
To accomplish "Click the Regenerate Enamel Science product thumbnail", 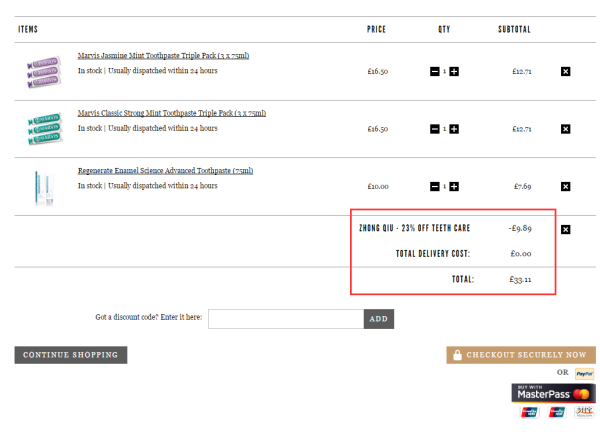I will 44,188.
